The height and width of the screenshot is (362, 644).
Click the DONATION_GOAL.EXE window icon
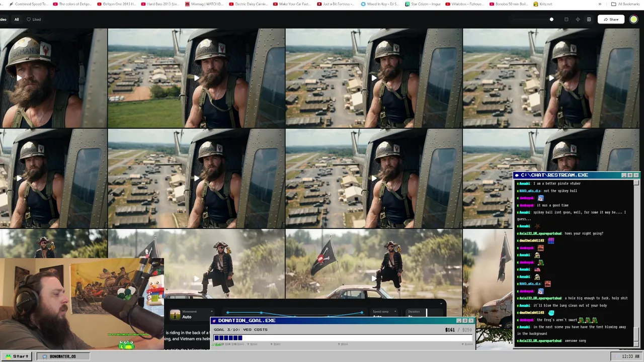point(214,321)
